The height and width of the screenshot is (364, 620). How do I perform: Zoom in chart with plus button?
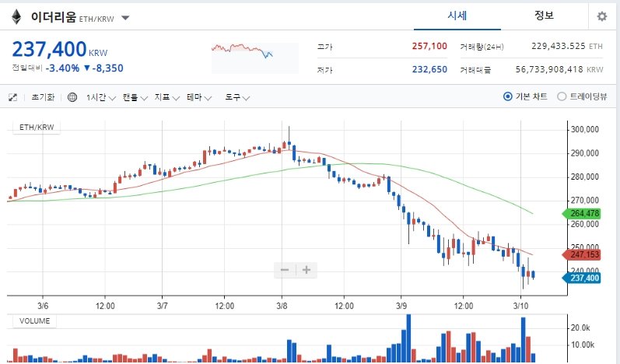[x=306, y=270]
